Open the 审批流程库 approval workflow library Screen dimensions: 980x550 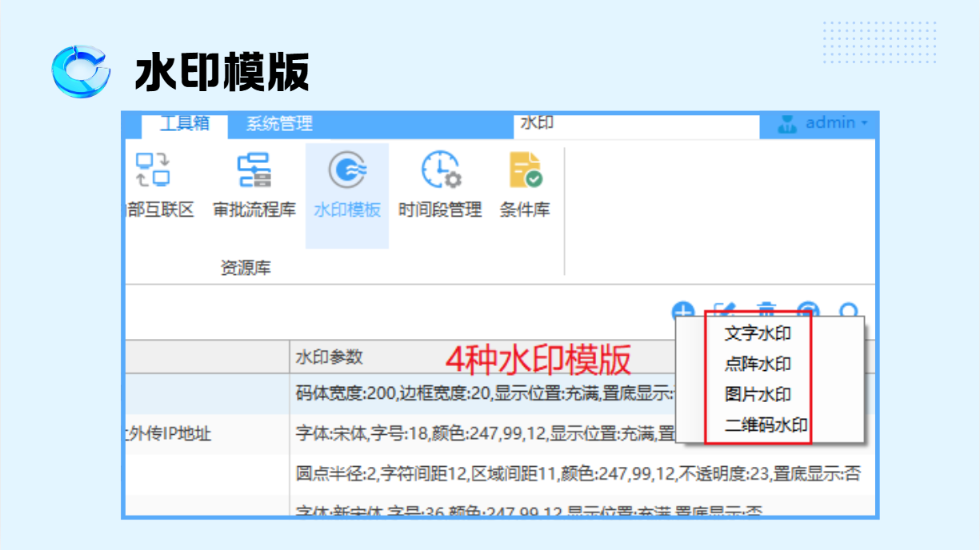point(254,185)
